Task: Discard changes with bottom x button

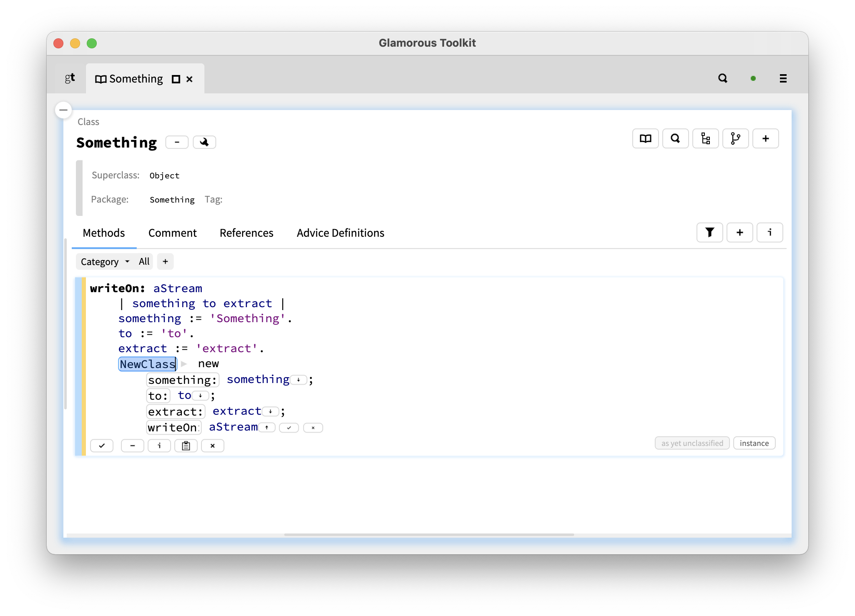Action: click(213, 446)
